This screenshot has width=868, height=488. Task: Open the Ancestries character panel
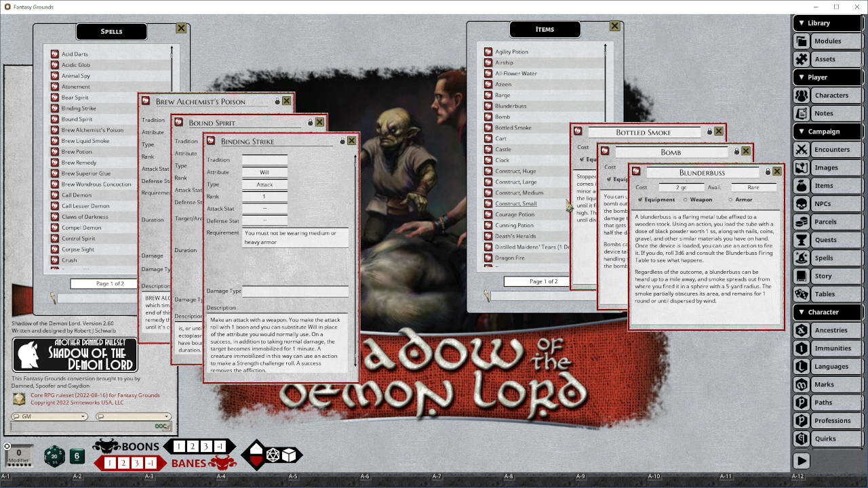(x=835, y=330)
